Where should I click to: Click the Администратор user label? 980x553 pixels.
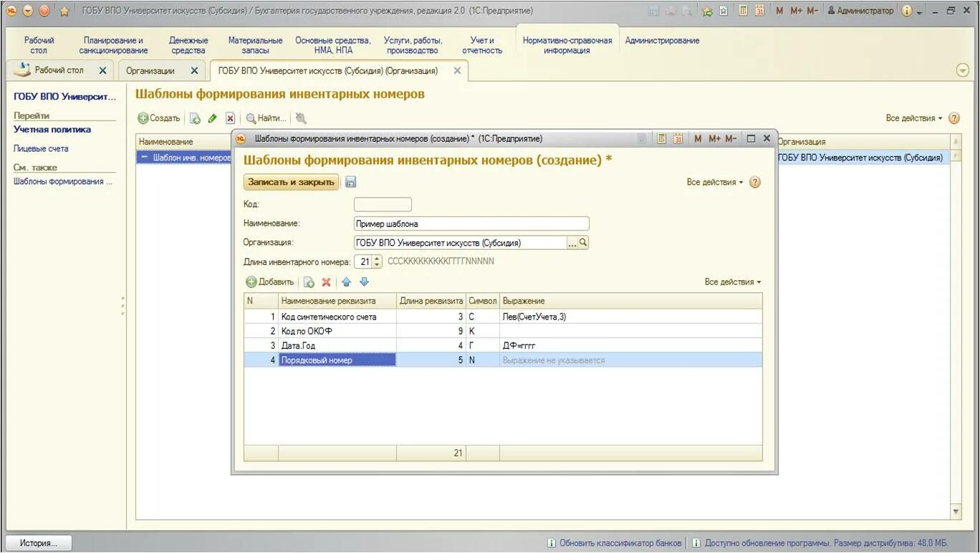860,11
